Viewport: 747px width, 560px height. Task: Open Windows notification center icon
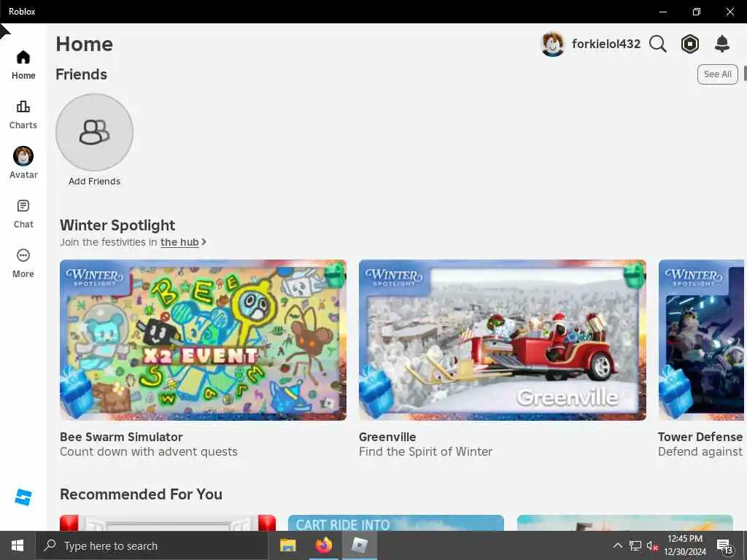click(x=724, y=546)
